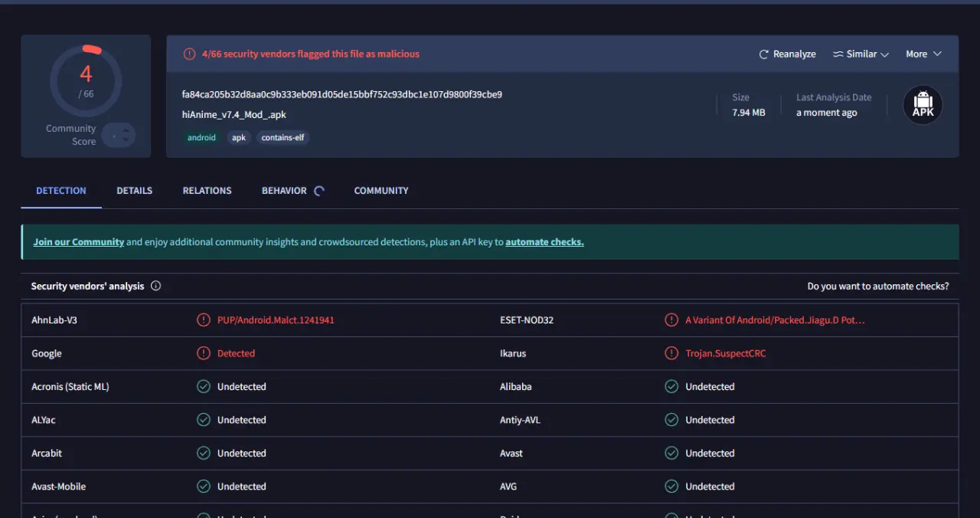Viewport: 980px width, 518px height.
Task: Follow the automate checks link
Action: tap(544, 242)
